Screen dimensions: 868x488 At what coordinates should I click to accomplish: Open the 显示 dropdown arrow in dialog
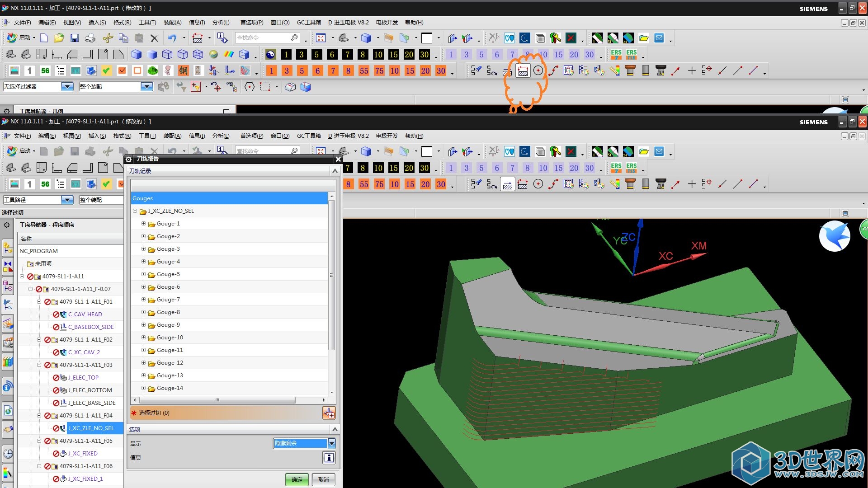(x=331, y=443)
